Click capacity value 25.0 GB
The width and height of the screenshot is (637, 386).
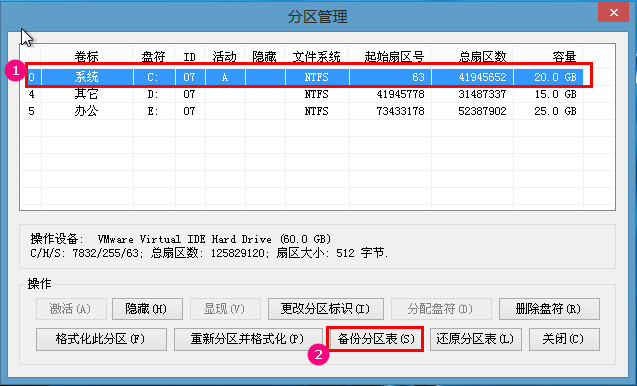(x=555, y=111)
